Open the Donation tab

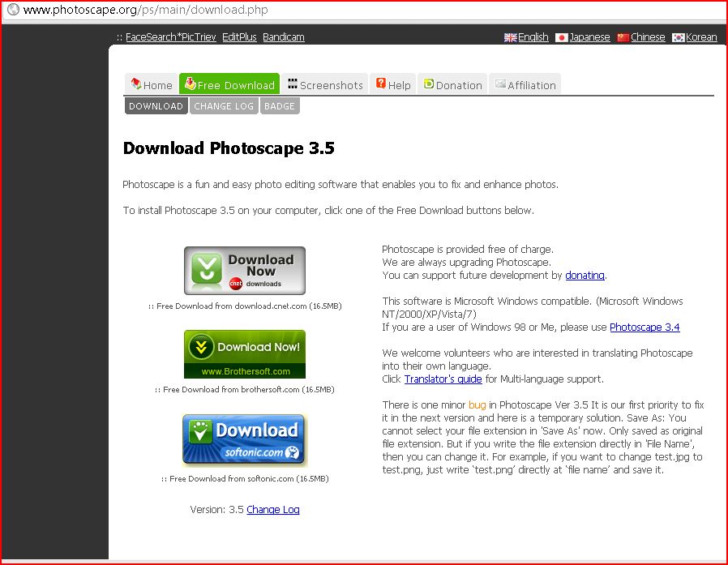click(x=452, y=84)
